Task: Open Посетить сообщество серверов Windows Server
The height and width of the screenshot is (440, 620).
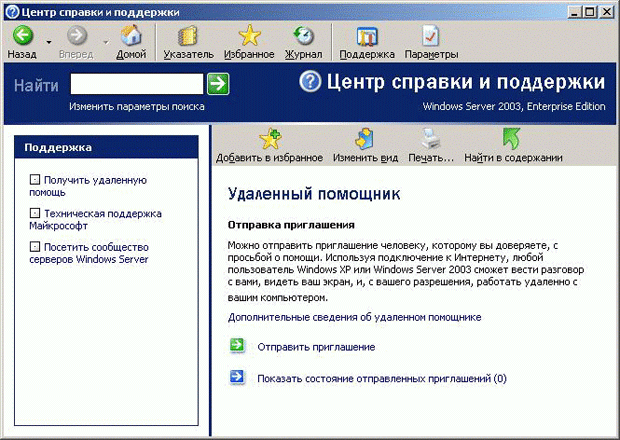Action: point(89,253)
